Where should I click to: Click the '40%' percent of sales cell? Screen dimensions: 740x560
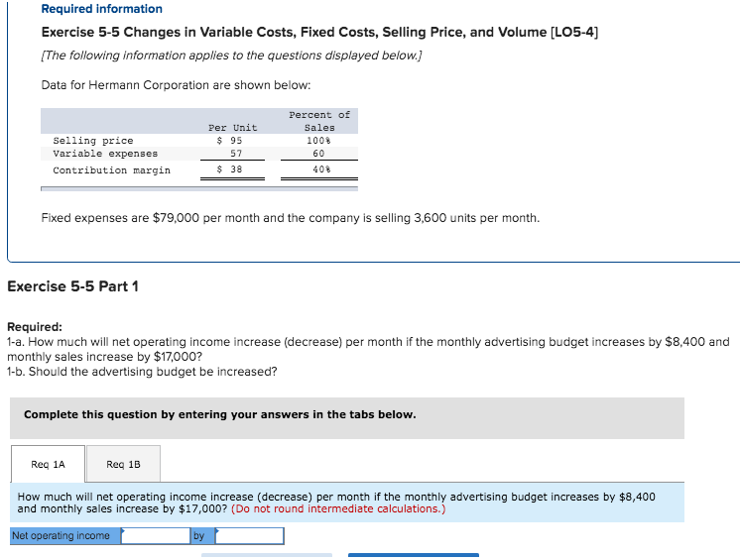pos(321,168)
